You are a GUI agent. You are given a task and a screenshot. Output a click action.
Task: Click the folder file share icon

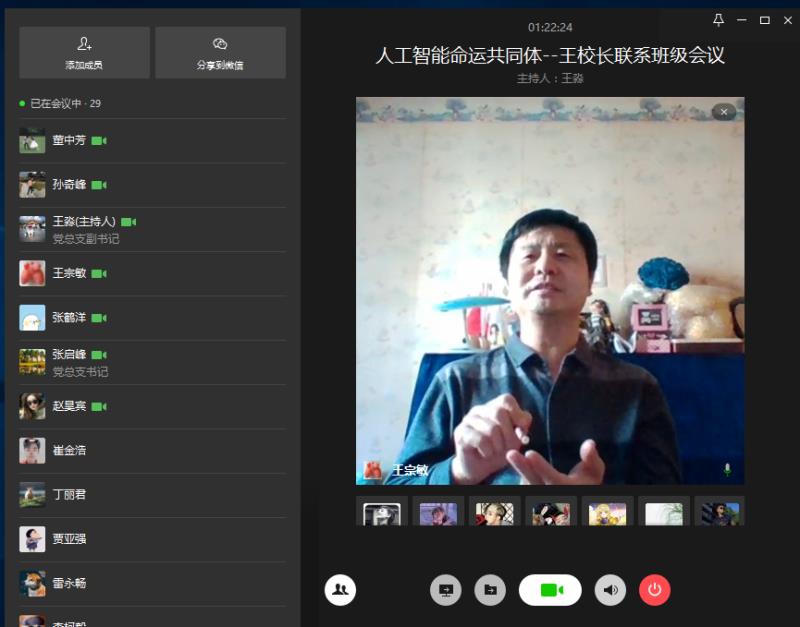click(490, 590)
